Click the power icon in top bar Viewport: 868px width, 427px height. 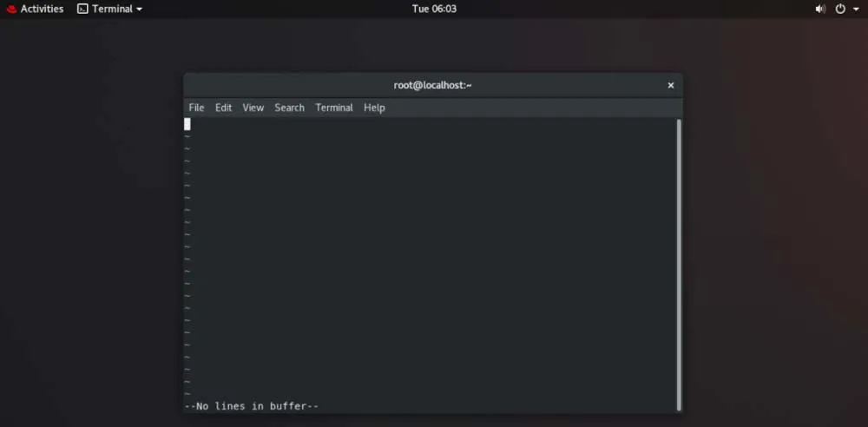[840, 9]
